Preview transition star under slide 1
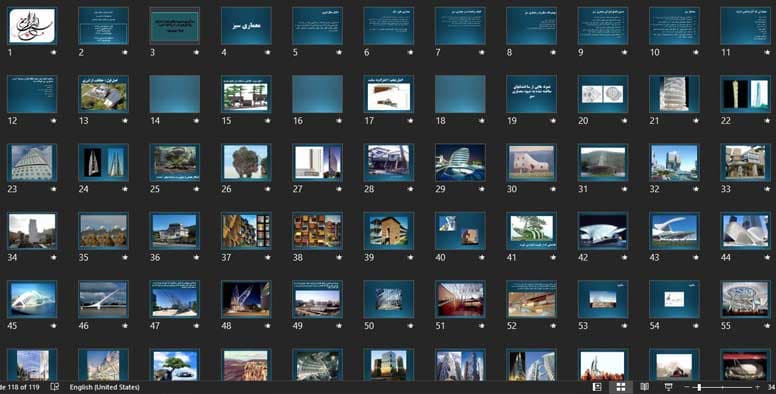 [x=53, y=52]
